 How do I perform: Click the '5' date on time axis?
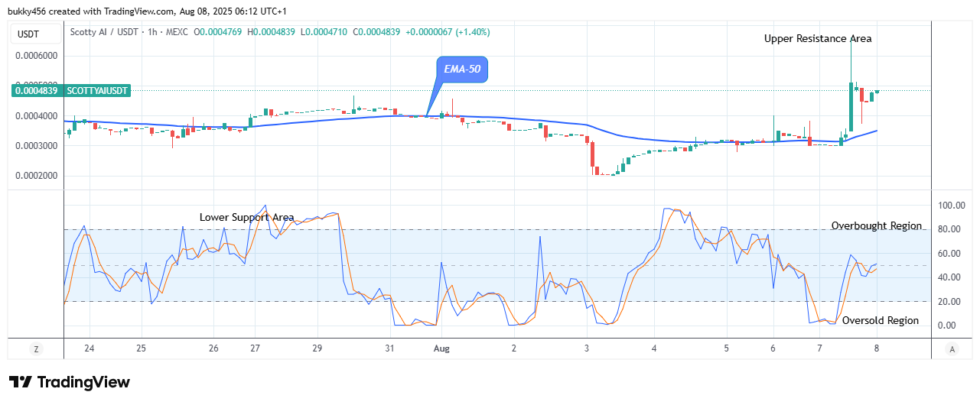tap(727, 348)
